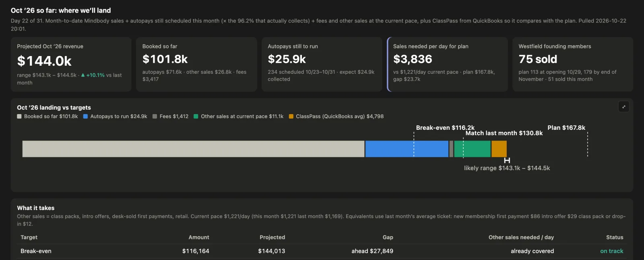Click the Break-even row label
Image resolution: width=644 pixels, height=260 pixels.
(x=36, y=251)
